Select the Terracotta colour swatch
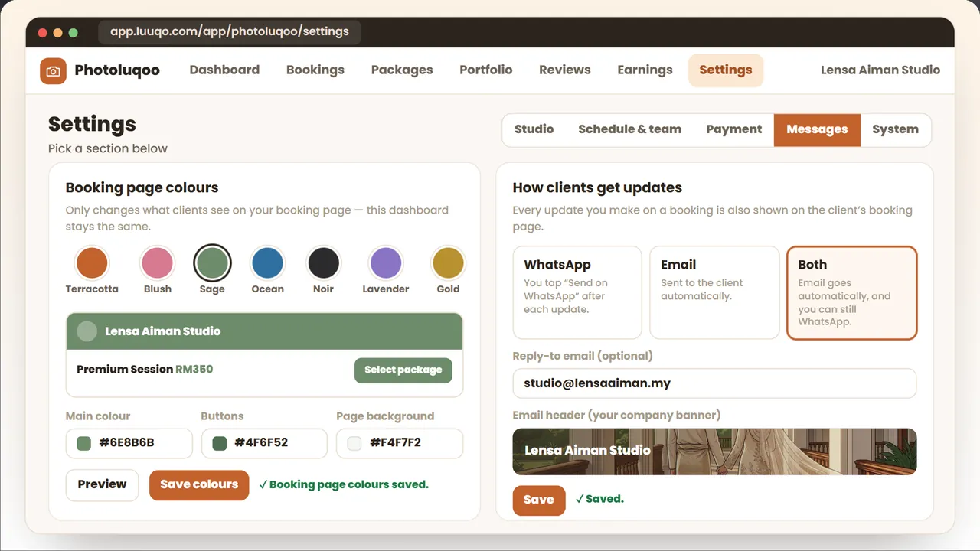Screen dimensions: 980x551 coord(92,263)
